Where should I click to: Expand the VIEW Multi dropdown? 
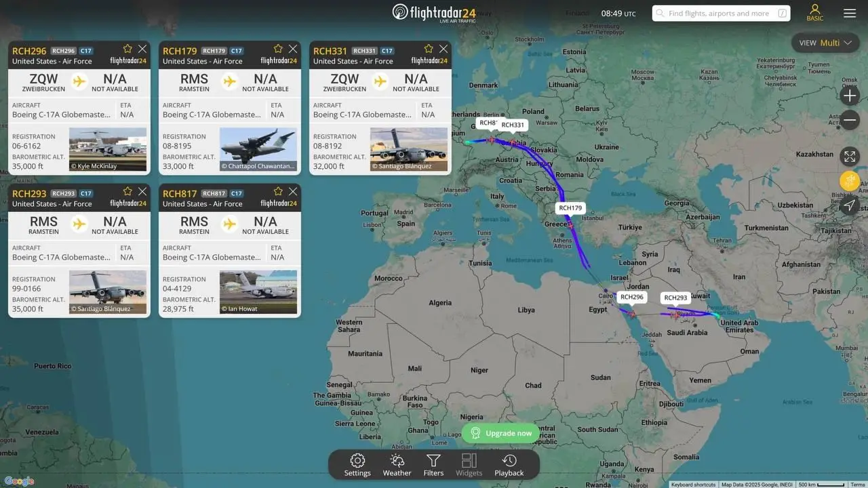tap(825, 43)
